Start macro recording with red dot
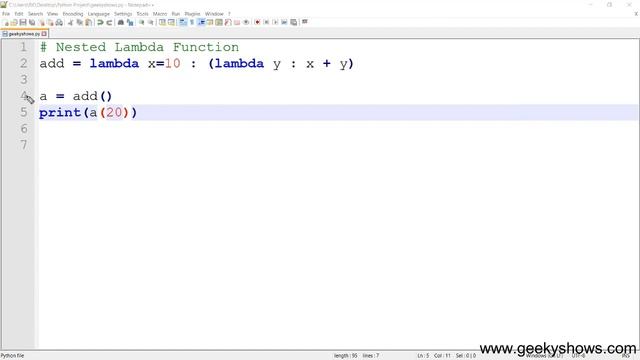The height and width of the screenshot is (360, 640). tap(258, 22)
